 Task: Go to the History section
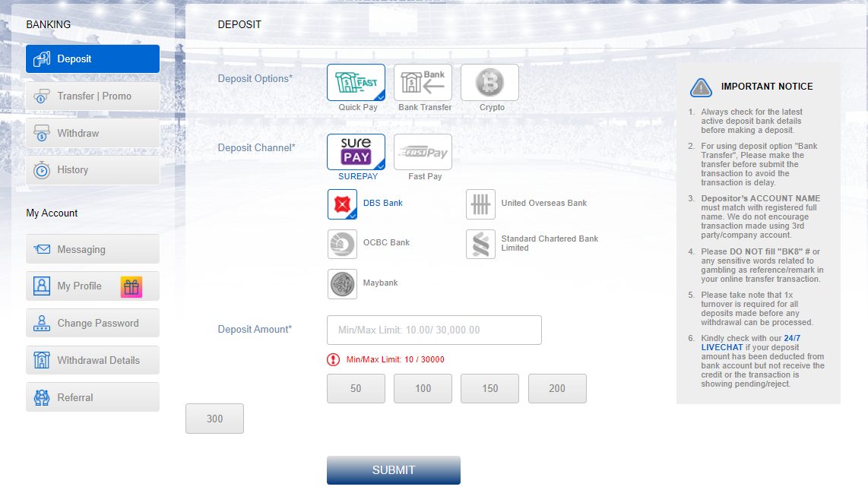tap(93, 170)
